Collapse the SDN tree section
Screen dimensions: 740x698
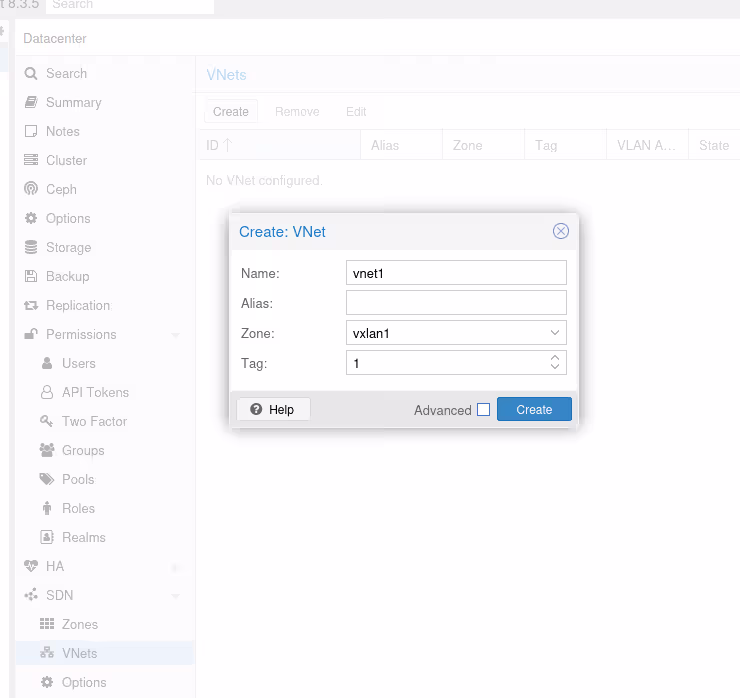[176, 596]
